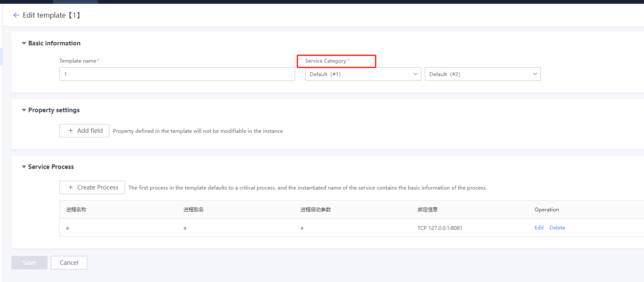
Task: Click the Cancel button
Action: [x=69, y=262]
